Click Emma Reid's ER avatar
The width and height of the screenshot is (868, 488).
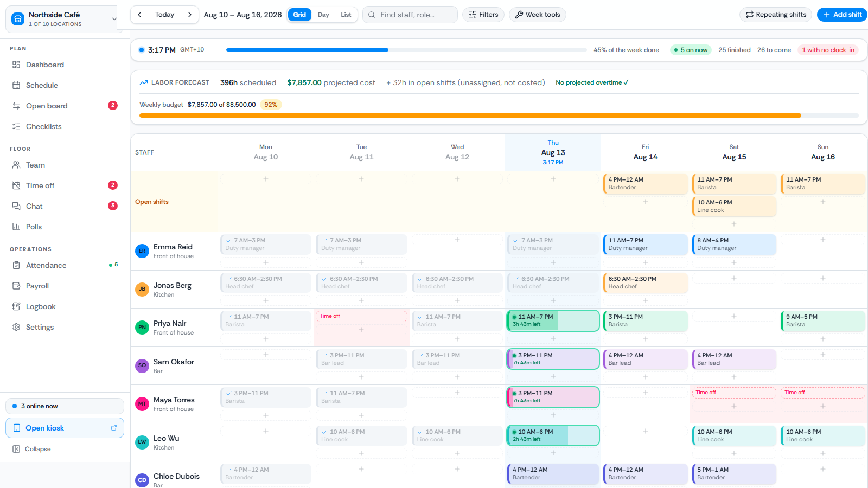point(142,251)
